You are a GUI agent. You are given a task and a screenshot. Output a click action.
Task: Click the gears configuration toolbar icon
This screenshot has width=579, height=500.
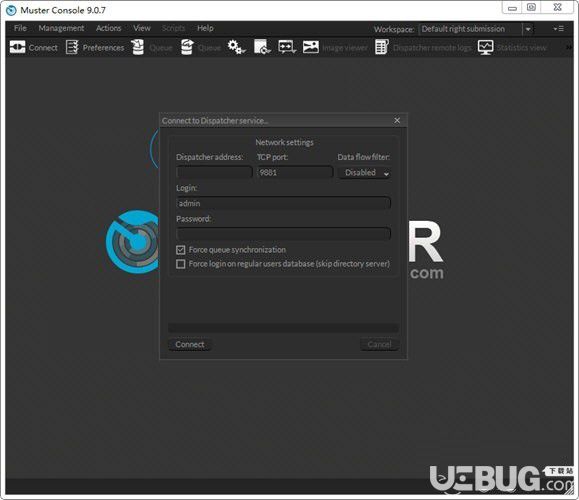point(236,47)
